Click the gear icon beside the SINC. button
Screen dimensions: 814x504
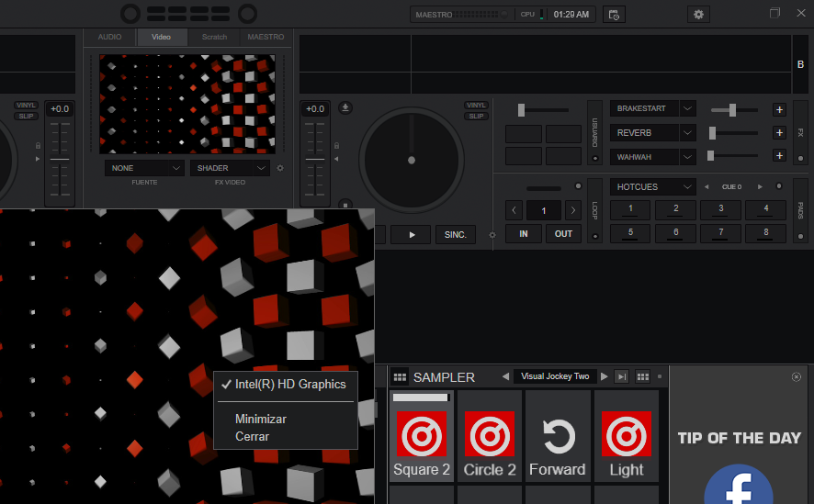coord(492,235)
